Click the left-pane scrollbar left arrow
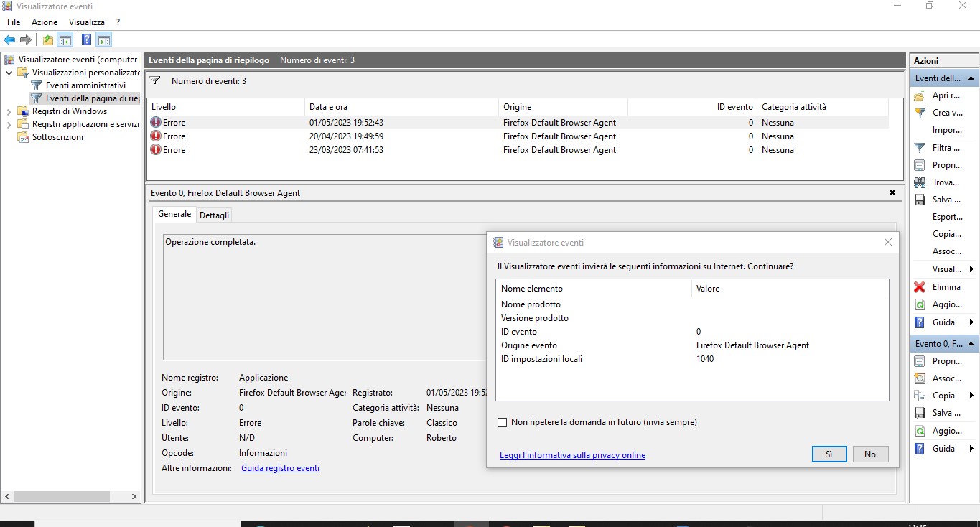Image resolution: width=980 pixels, height=527 pixels. coord(7,496)
